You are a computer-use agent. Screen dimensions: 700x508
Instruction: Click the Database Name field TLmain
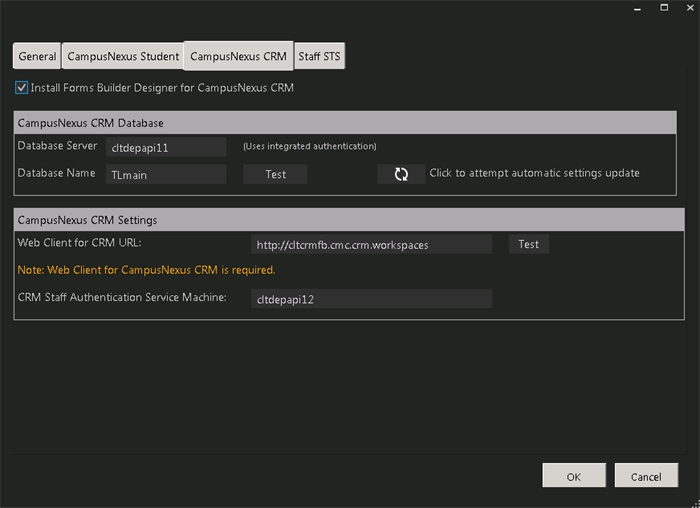[x=166, y=175]
